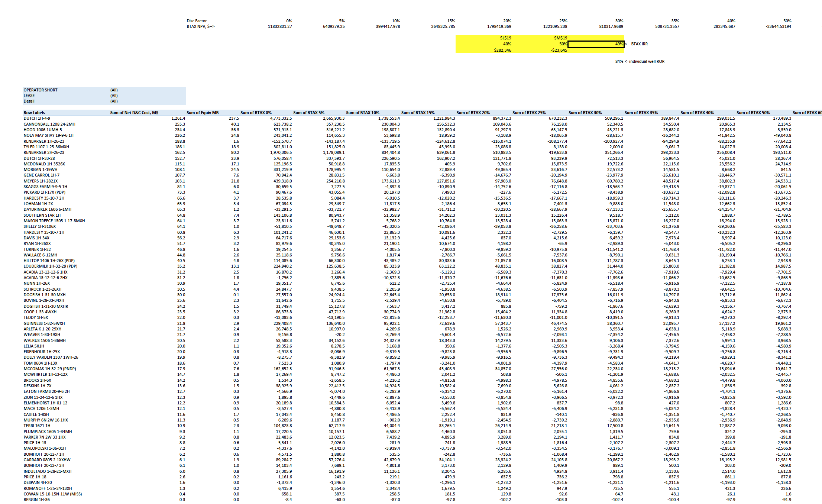Select the DUTCH 1H-4-9 row label
822x504 pixels.
[37, 118]
